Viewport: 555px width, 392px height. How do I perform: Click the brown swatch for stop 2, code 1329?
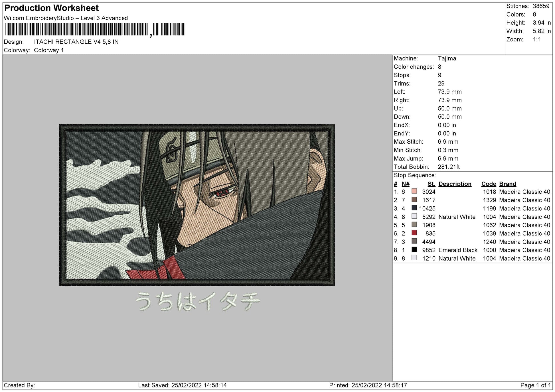[414, 200]
